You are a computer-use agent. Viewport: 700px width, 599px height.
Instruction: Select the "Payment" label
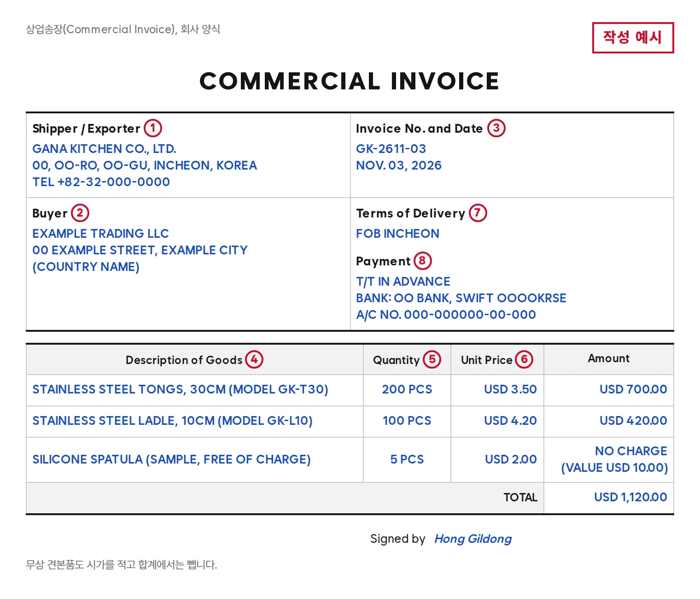pyautogui.click(x=383, y=261)
